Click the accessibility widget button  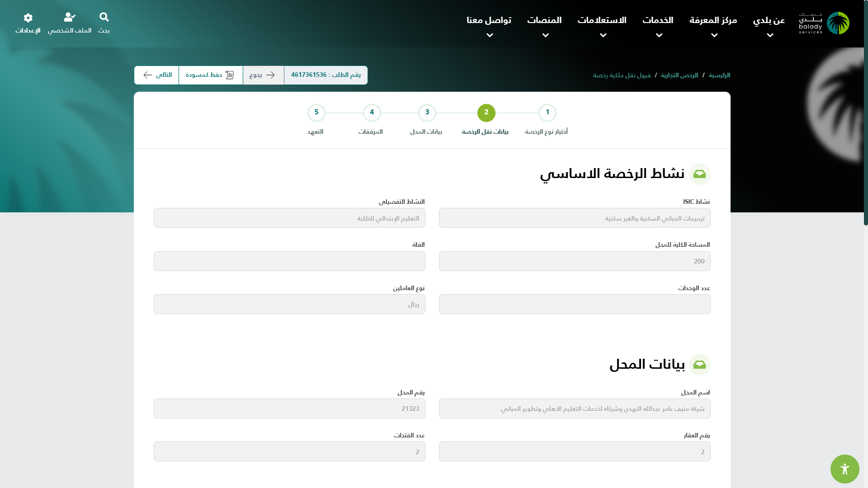(844, 469)
